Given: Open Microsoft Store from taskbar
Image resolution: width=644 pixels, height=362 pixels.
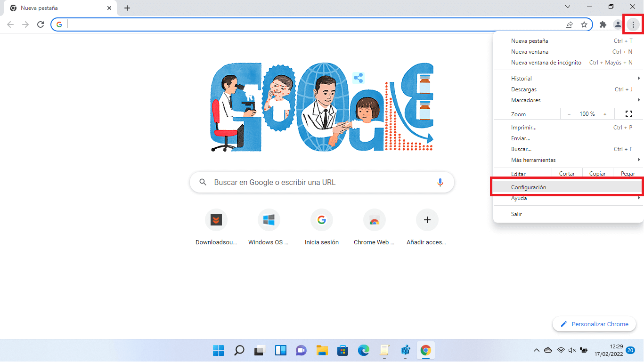Looking at the screenshot, I should [342, 350].
